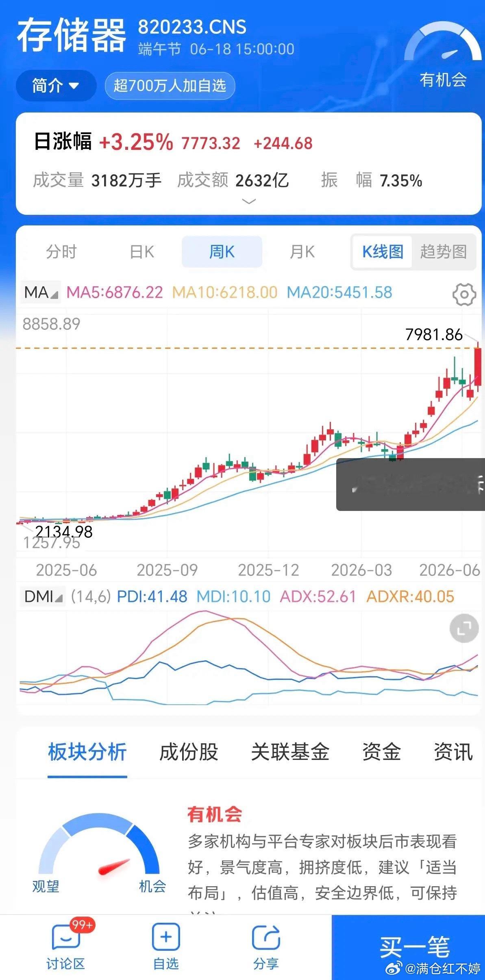Tap the PDI:41.48 label
485x980 pixels.
152,597
